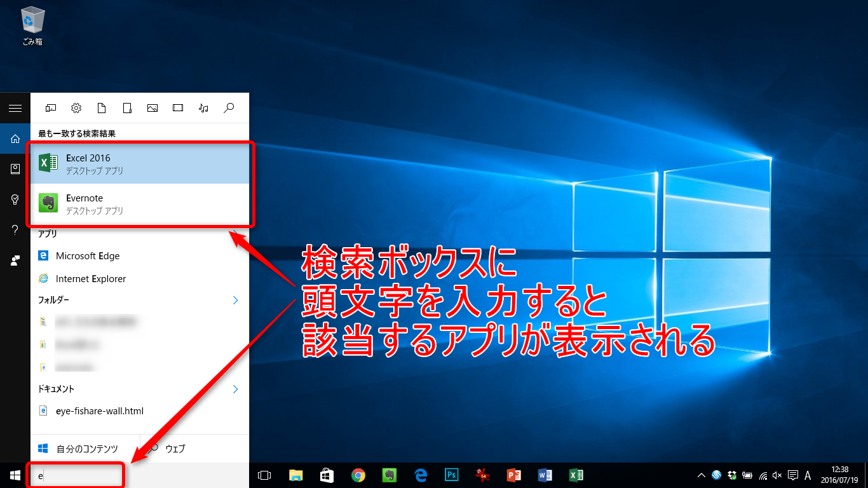Open the Windows Start menu
The image size is (868, 488).
[x=15, y=475]
